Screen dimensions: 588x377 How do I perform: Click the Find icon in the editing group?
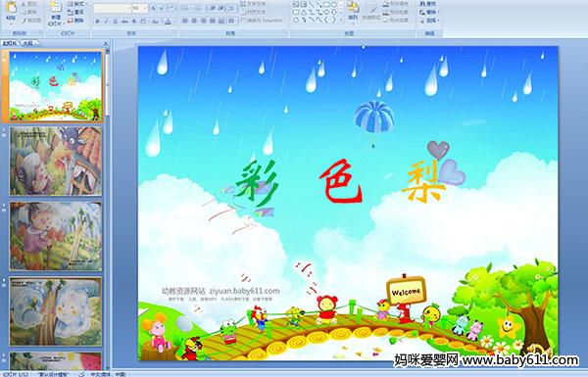(427, 4)
